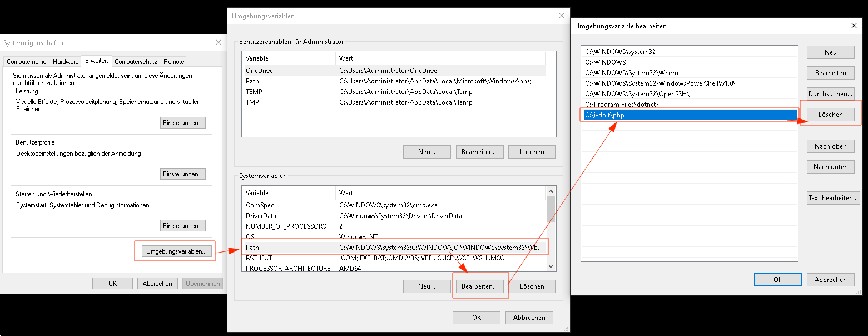Close the Umgebungsvariable bearbeiten dialog
868x336 pixels.
point(854,26)
